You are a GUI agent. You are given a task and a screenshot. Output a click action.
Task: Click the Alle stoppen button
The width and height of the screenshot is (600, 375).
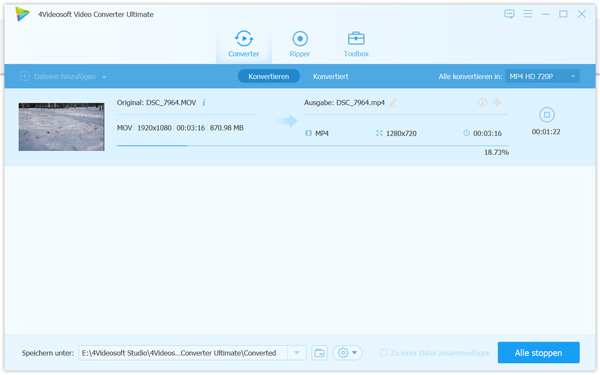pyautogui.click(x=538, y=352)
